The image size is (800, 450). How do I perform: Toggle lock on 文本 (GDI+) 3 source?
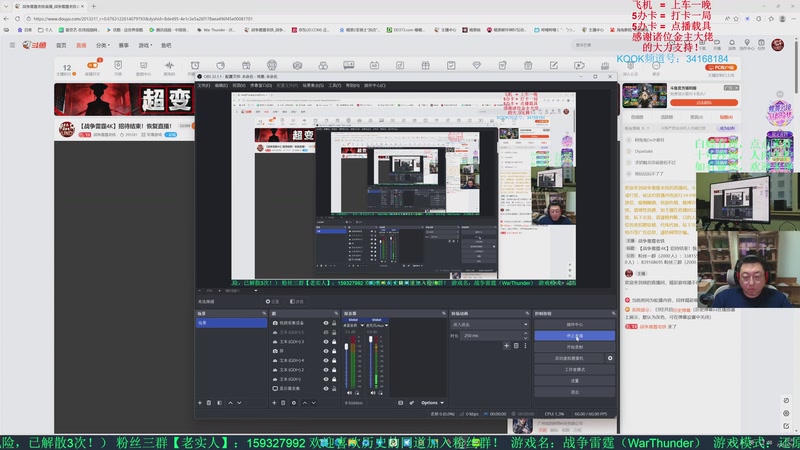coord(334,342)
